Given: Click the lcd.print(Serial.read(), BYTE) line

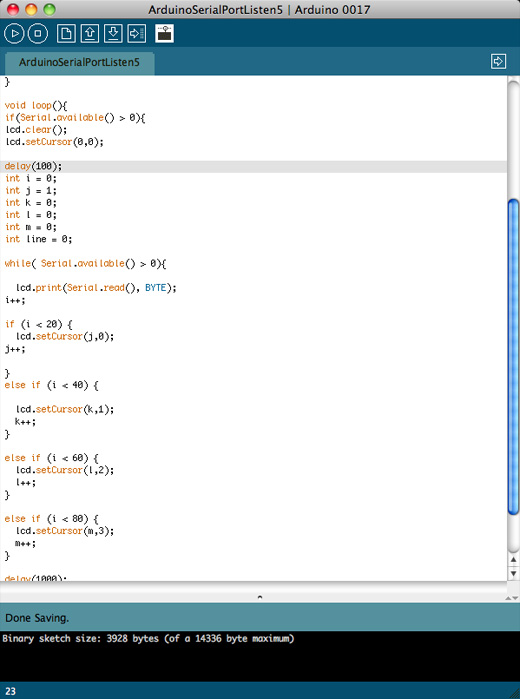Looking at the screenshot, I should tap(96, 288).
